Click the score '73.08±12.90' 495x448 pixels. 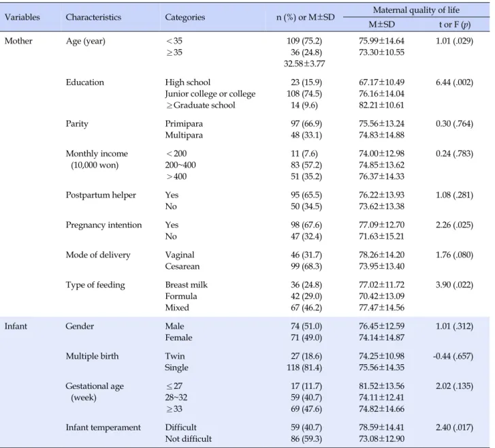pyautogui.click(x=381, y=439)
